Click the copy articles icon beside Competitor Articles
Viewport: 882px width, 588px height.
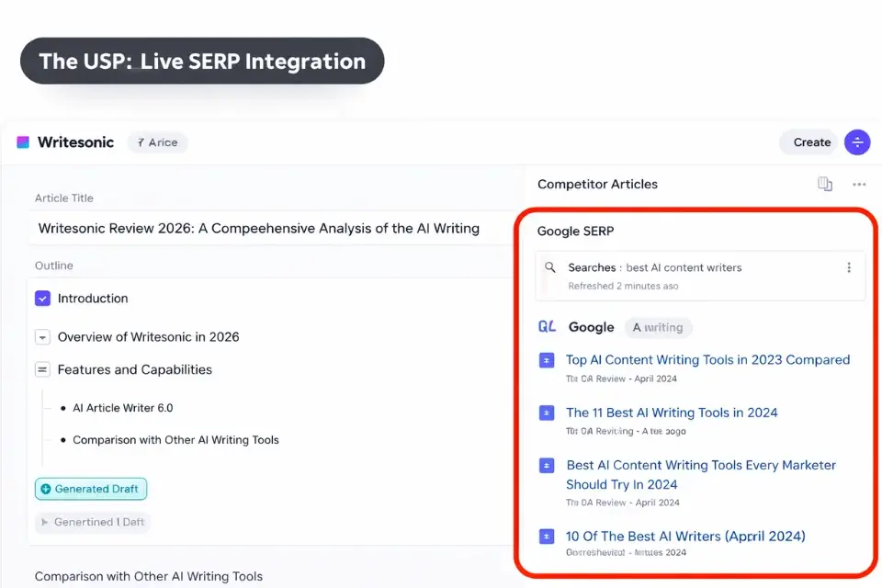click(824, 184)
